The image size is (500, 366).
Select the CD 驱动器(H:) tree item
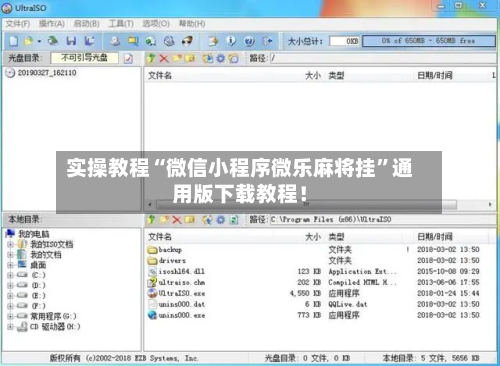coord(55,327)
